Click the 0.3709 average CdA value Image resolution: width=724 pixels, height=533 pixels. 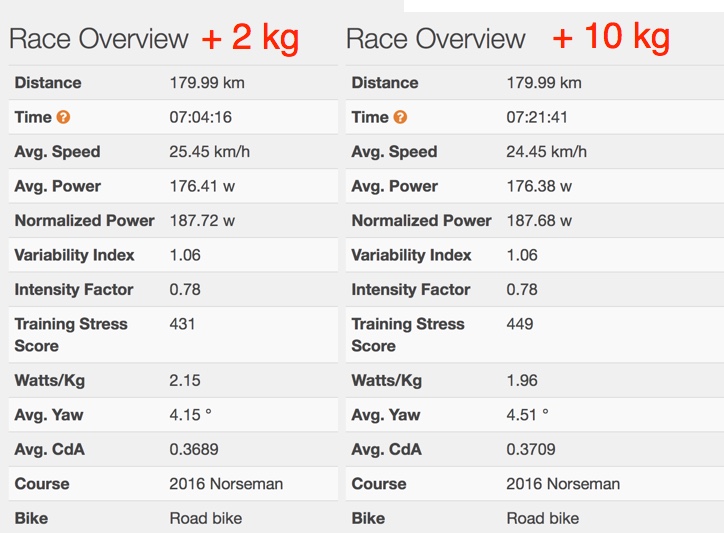coord(531,449)
